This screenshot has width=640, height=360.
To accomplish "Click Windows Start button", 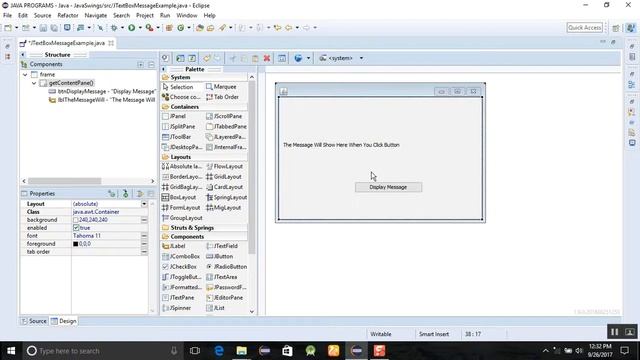I will [11, 351].
